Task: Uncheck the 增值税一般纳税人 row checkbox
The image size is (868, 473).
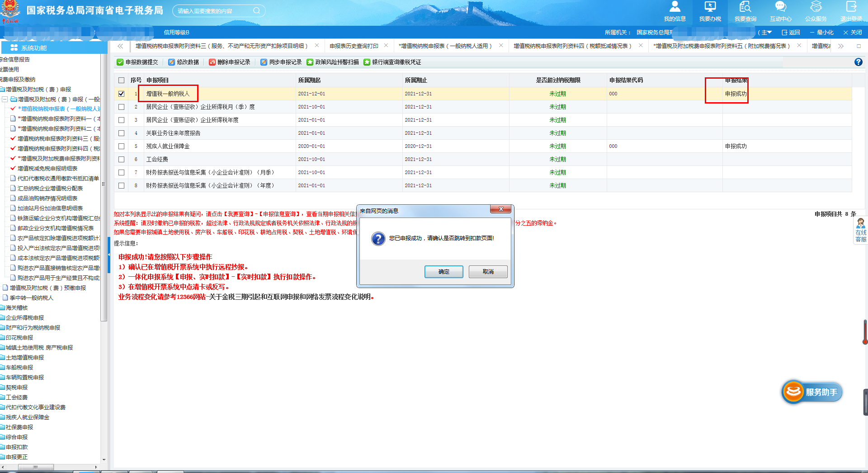Action: tap(121, 94)
